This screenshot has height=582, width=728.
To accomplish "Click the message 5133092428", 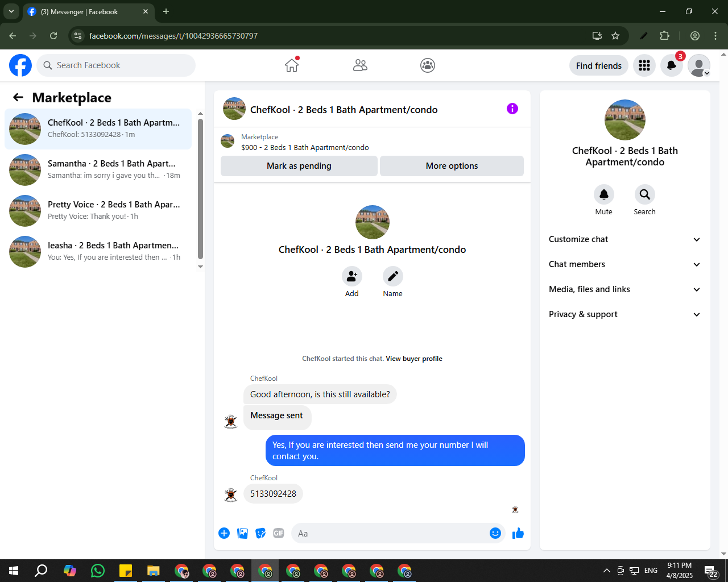I will pyautogui.click(x=273, y=494).
